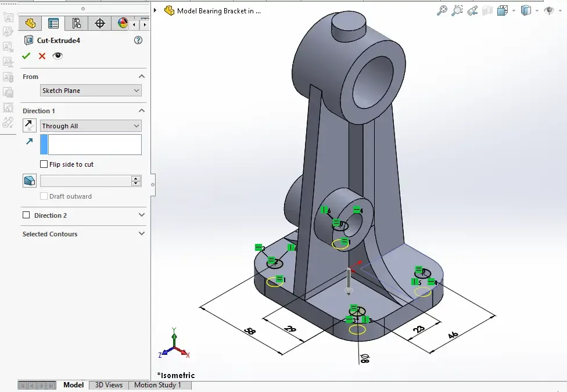Click the Model Bearing Bracket in... tree label

point(219,11)
